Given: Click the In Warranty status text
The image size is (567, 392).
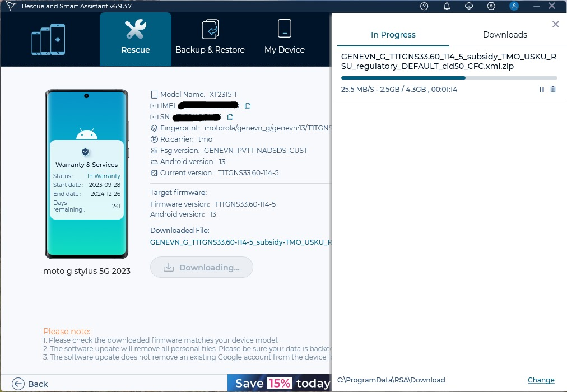Looking at the screenshot, I should (x=104, y=176).
